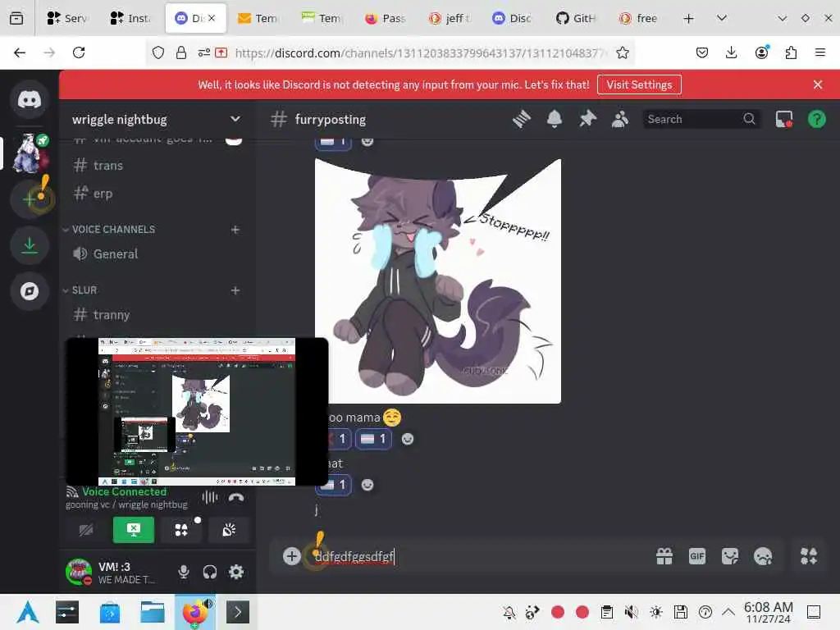Open the emoji picker in message bar
Screen dimensions: 840x630
[x=763, y=557]
